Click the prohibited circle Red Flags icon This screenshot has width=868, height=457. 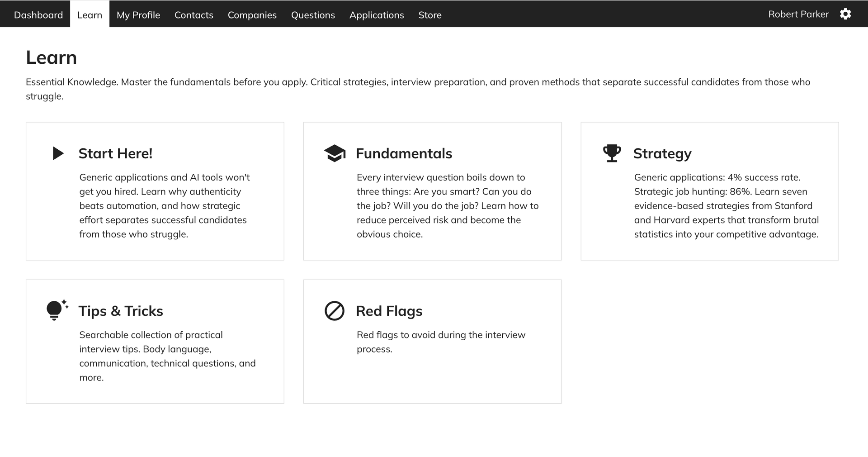(x=335, y=311)
